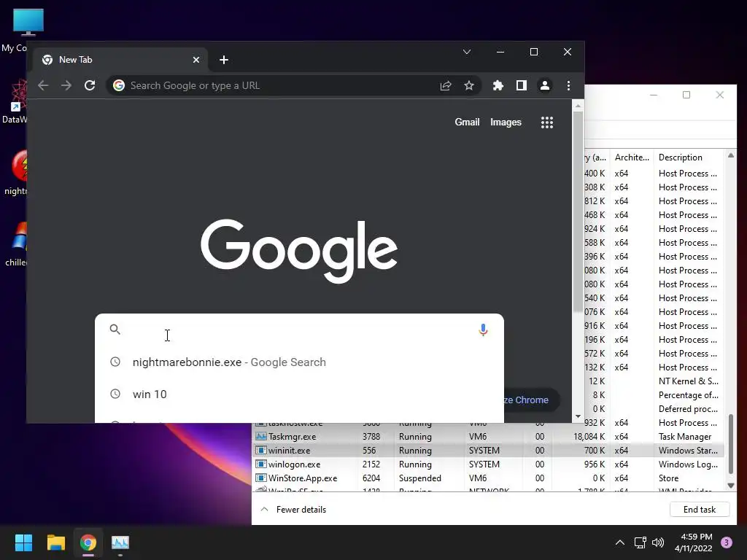Reload the page in Chrome
747x560 pixels.
pyautogui.click(x=90, y=86)
